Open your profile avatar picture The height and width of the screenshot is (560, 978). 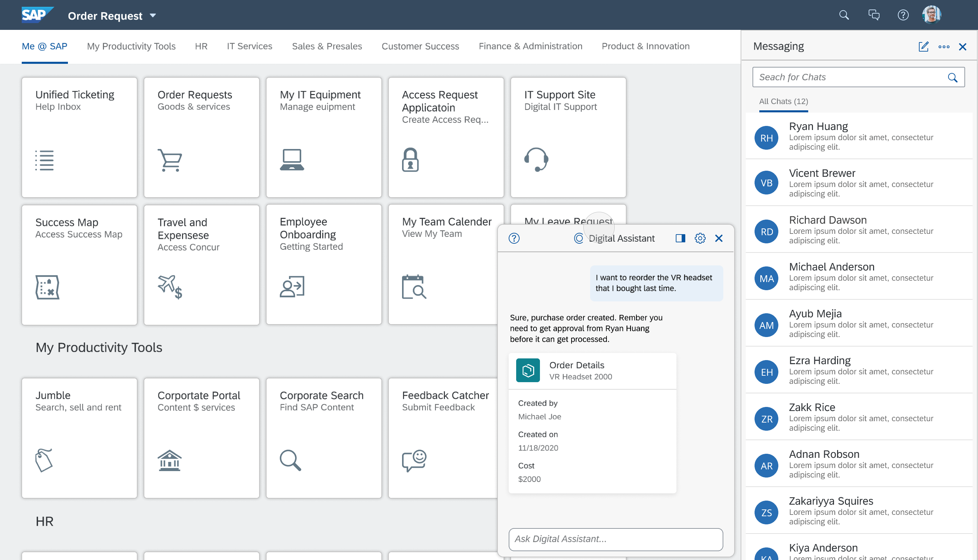click(931, 15)
